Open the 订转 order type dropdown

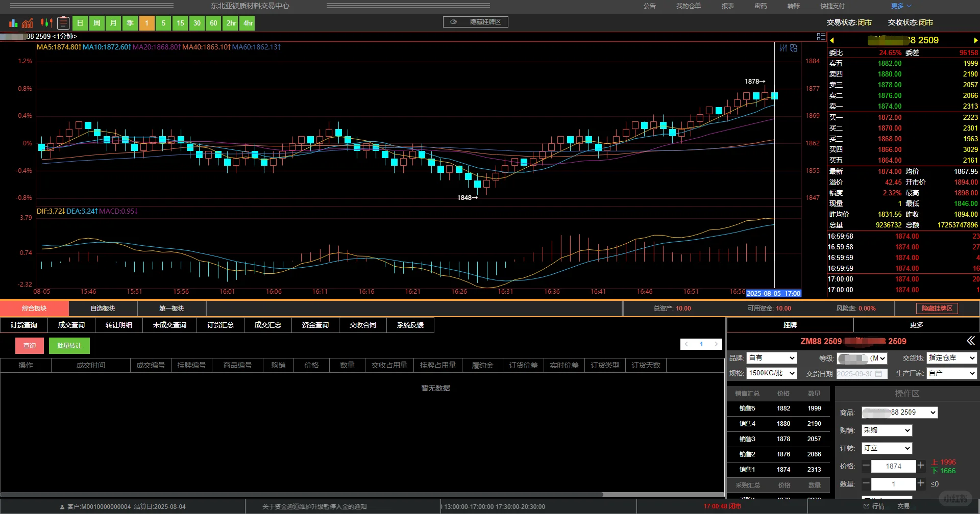pyautogui.click(x=887, y=448)
